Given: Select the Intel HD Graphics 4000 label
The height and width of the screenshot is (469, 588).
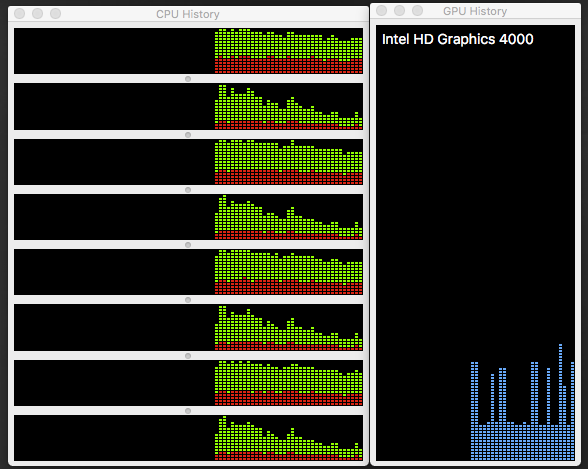Looking at the screenshot, I should [x=458, y=39].
